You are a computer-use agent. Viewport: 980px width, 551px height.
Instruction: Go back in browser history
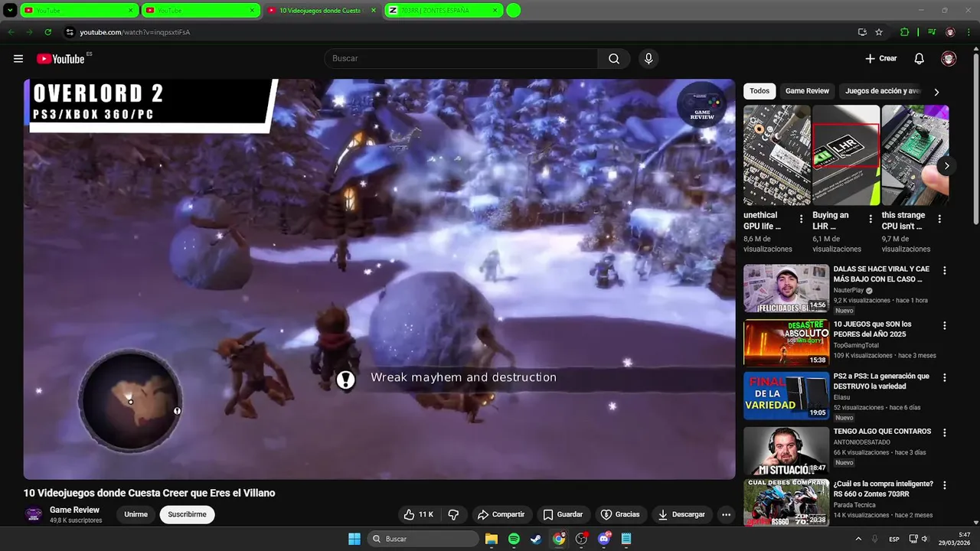coord(11,32)
